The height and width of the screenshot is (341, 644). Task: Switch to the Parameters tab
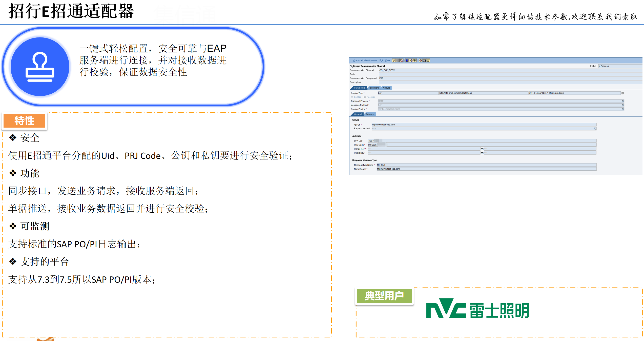pyautogui.click(x=359, y=88)
